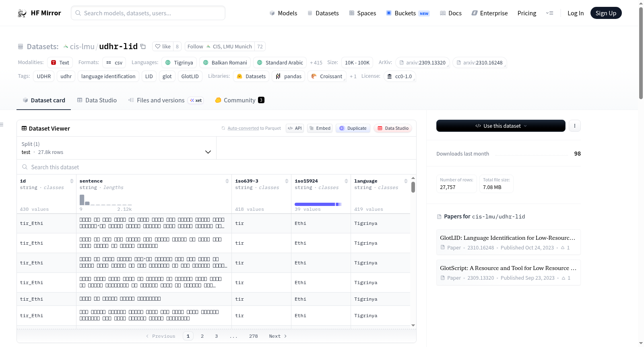The height and width of the screenshot is (347, 644).
Task: Click the Sign Up button
Action: coord(606,13)
